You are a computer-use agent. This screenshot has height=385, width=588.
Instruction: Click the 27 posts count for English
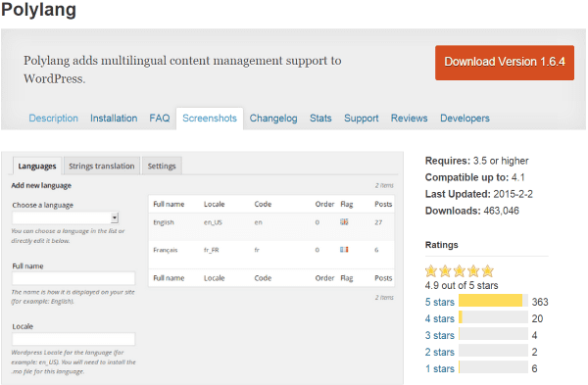378,222
